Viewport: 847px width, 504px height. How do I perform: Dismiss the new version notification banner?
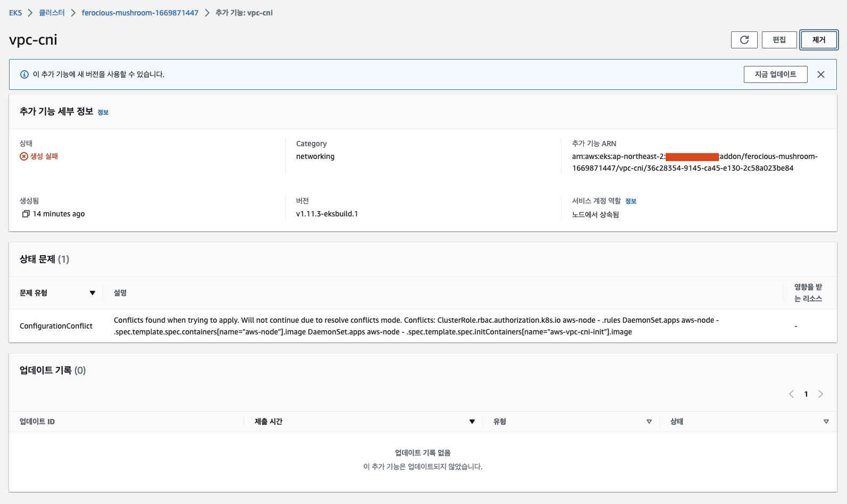[x=821, y=74]
